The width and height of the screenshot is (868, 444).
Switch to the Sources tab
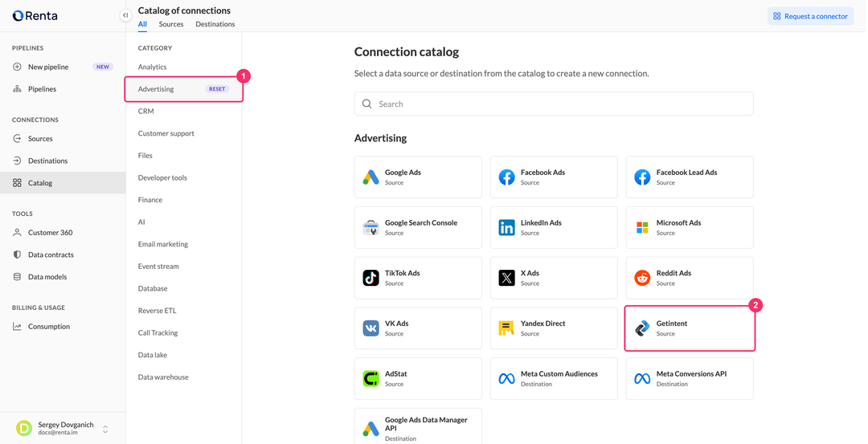click(x=171, y=24)
